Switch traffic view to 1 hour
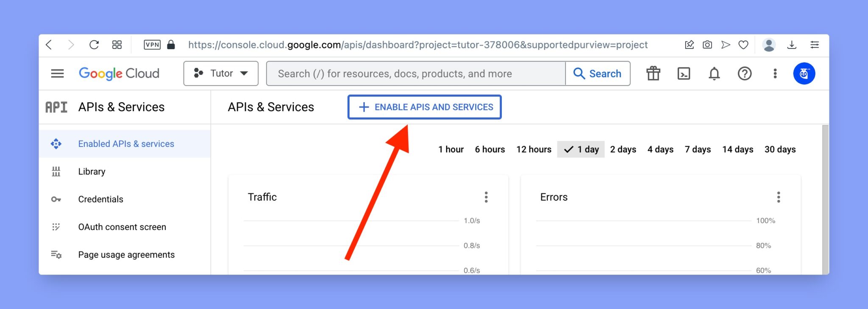868x309 pixels. point(451,149)
